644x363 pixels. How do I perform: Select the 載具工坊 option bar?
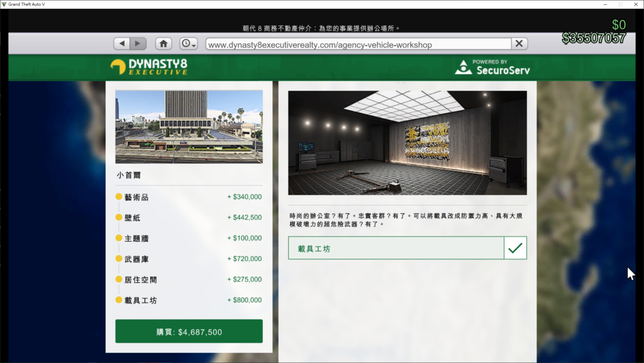407,248
